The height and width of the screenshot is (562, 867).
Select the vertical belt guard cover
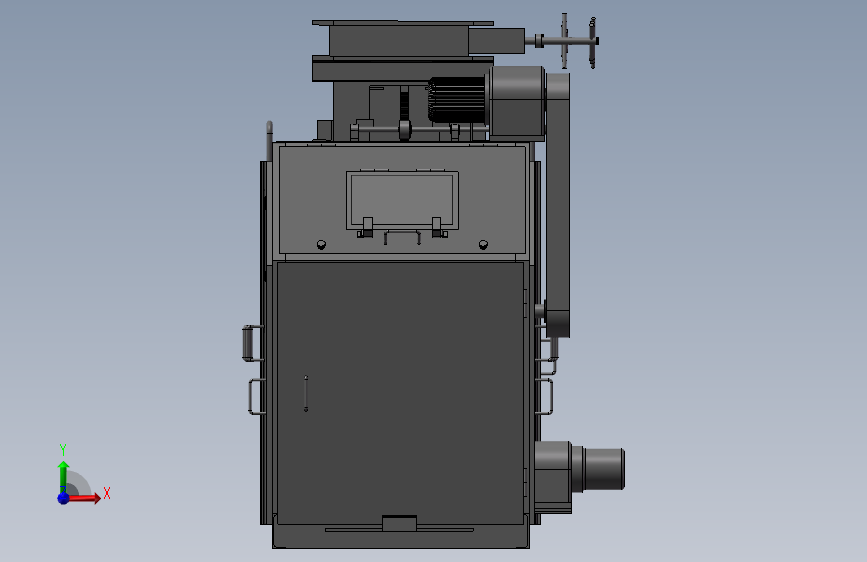pyautogui.click(x=557, y=205)
